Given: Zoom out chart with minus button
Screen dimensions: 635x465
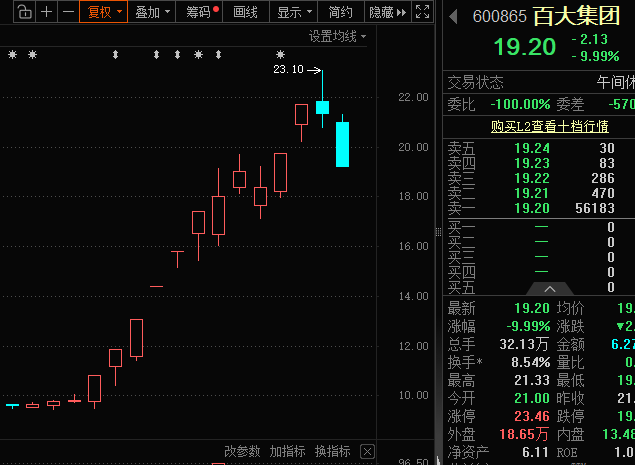Looking at the screenshot, I should 68,12.
